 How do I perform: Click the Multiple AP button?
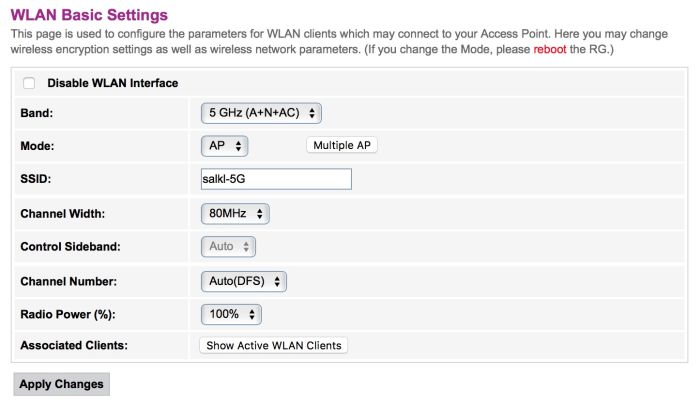[x=341, y=145]
